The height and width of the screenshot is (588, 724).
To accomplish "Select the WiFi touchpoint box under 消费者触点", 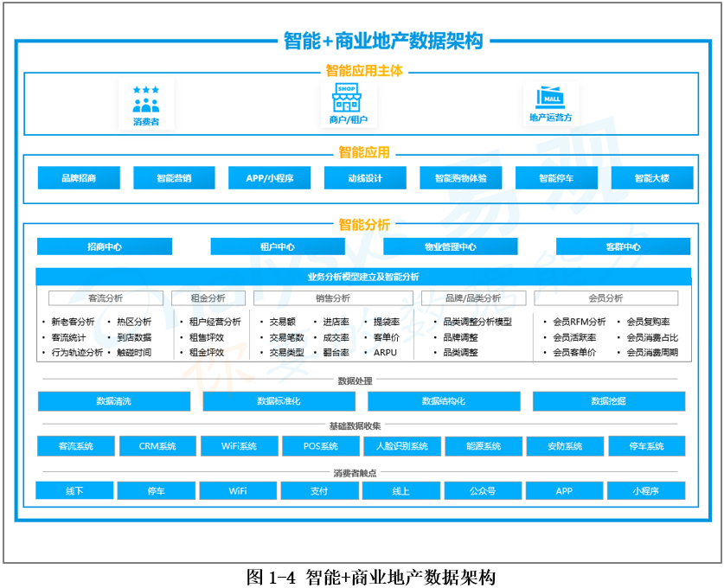I will (238, 491).
